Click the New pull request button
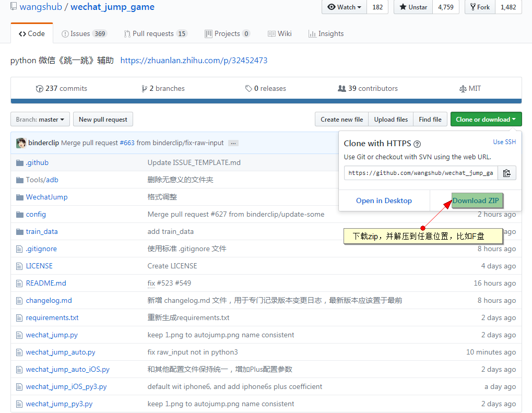Image resolution: width=532 pixels, height=413 pixels. click(x=103, y=120)
